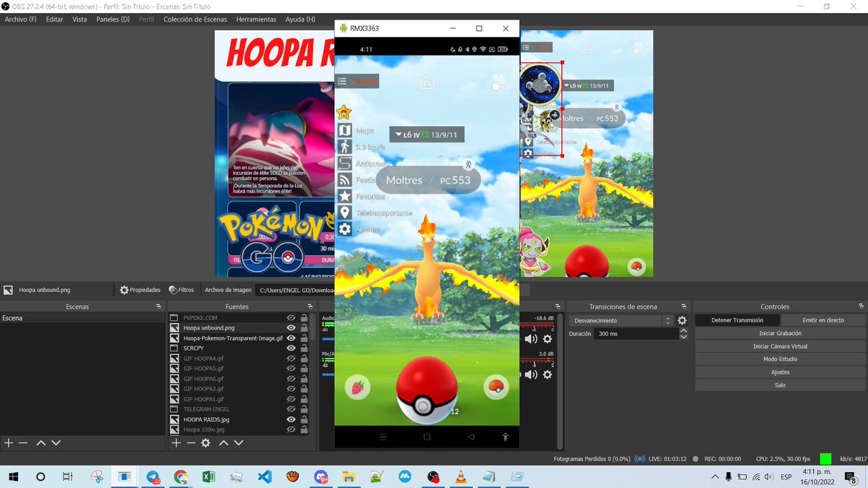Move scene down arrow in Escenas panel
Image resolution: width=868 pixels, height=488 pixels.
pos(56,442)
